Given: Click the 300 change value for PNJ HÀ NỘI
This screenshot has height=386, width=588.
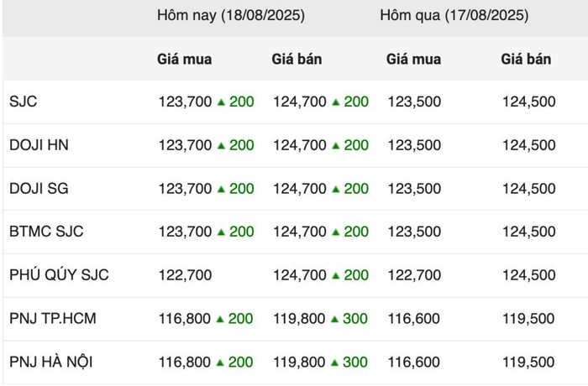Looking at the screenshot, I should click(355, 362).
